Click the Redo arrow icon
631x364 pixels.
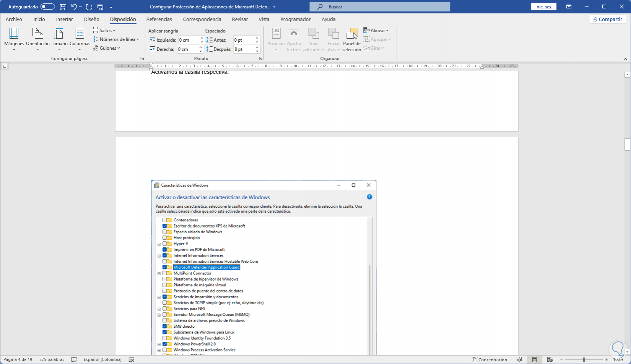[x=89, y=7]
